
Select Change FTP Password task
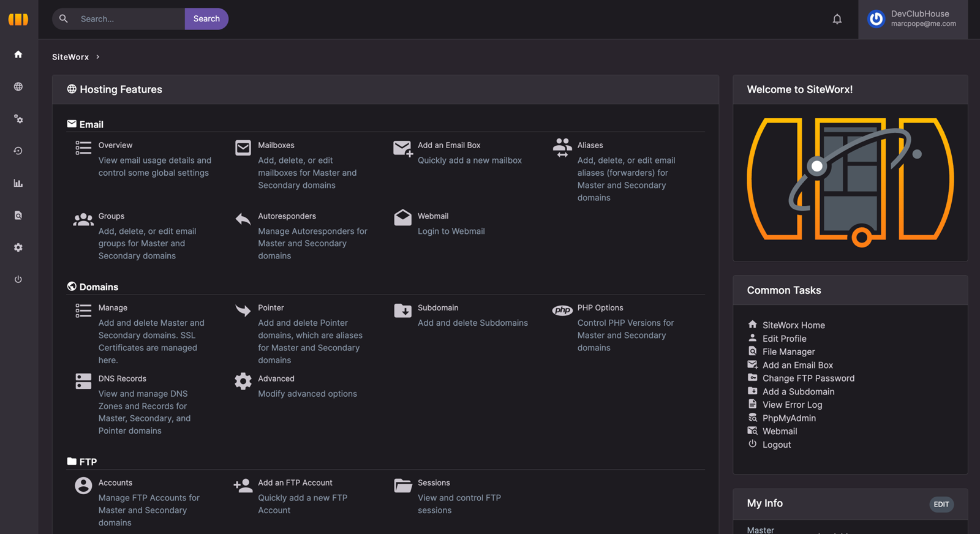pyautogui.click(x=809, y=378)
